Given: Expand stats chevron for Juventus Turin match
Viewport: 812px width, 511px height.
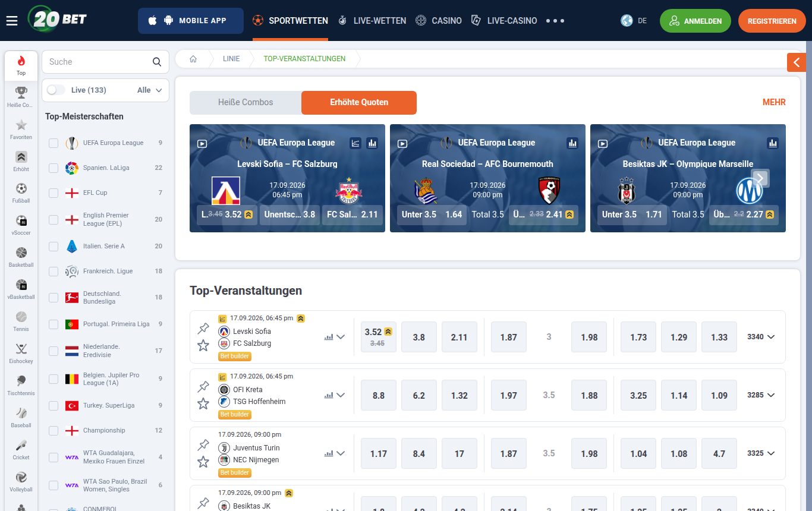Looking at the screenshot, I should 341,453.
